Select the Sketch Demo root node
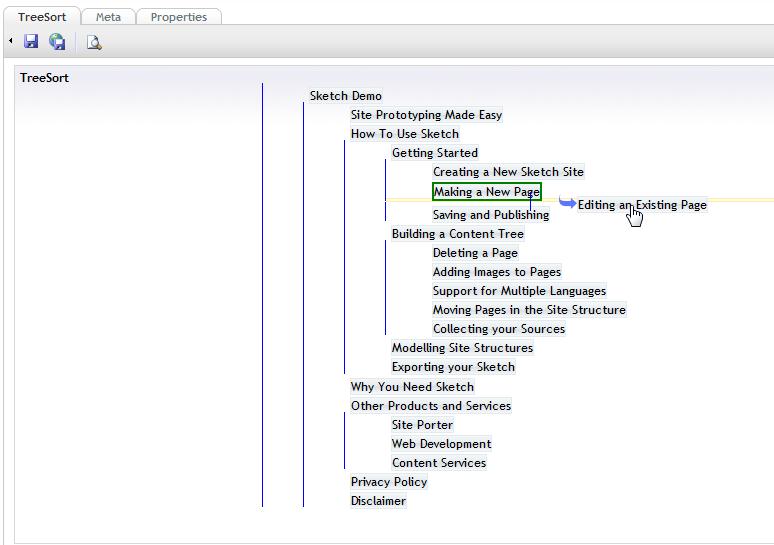Screen dimensions: 774x545 [346, 96]
